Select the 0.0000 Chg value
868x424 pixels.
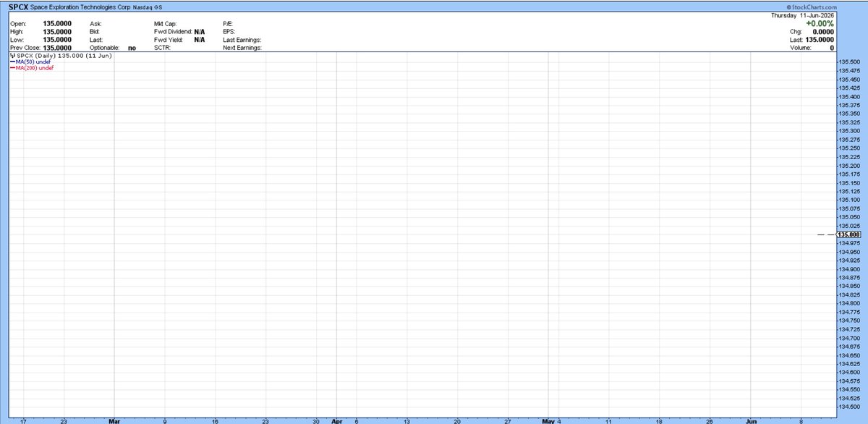[x=822, y=32]
